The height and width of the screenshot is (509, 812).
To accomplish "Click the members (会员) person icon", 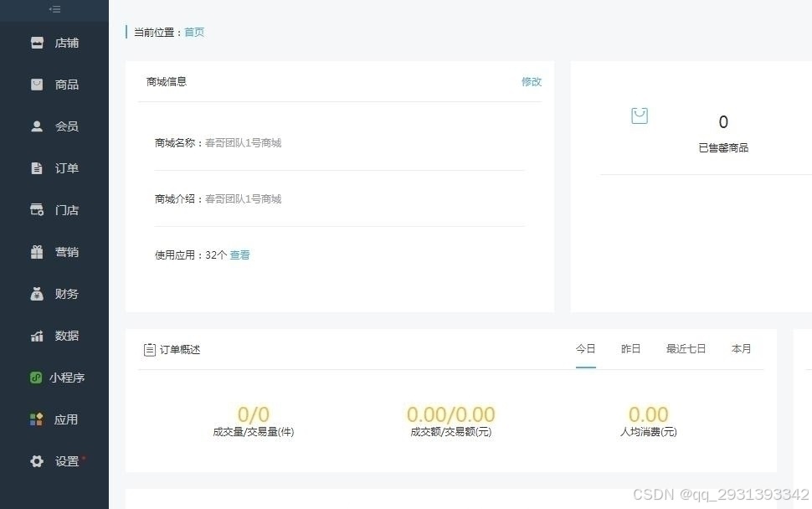I will point(37,126).
